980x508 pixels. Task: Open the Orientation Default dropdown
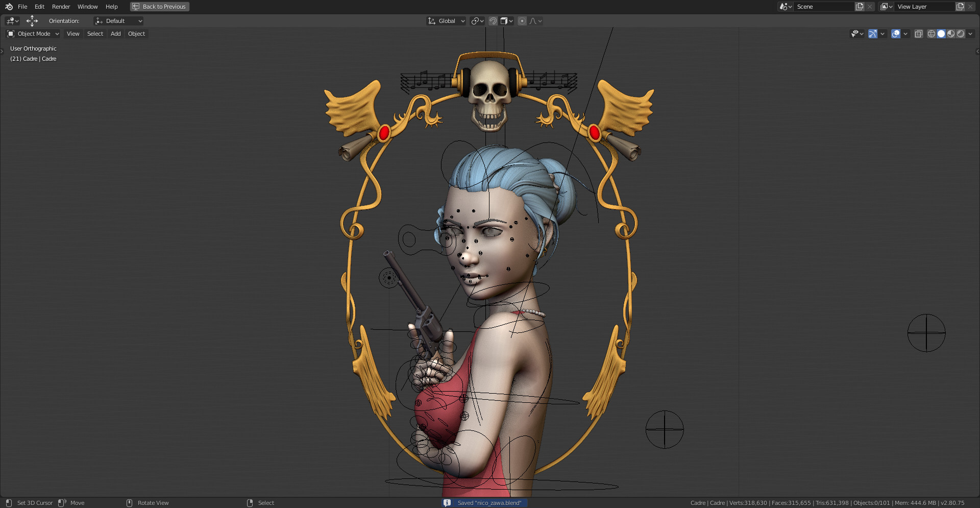(118, 21)
